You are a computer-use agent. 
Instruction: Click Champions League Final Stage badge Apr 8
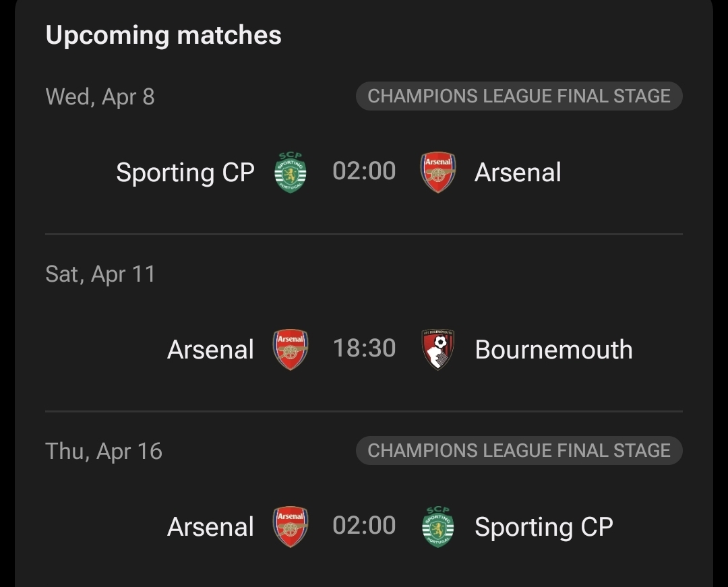click(519, 96)
